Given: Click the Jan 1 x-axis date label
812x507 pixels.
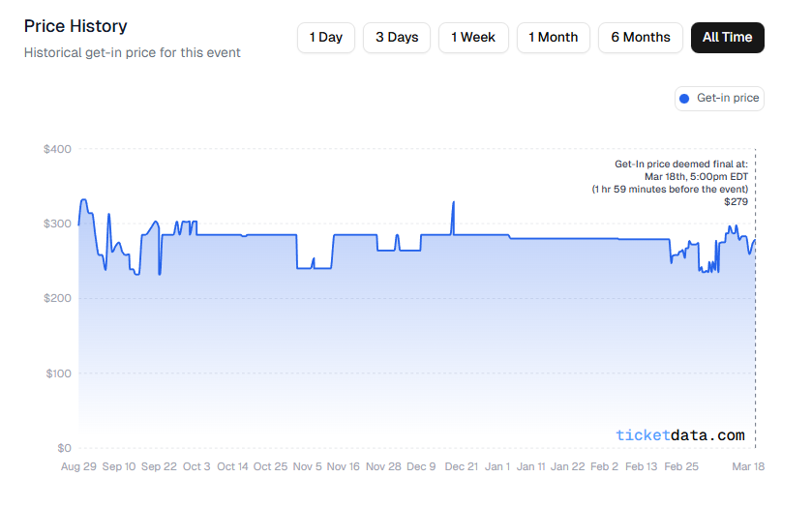Looking at the screenshot, I should coord(497,466).
